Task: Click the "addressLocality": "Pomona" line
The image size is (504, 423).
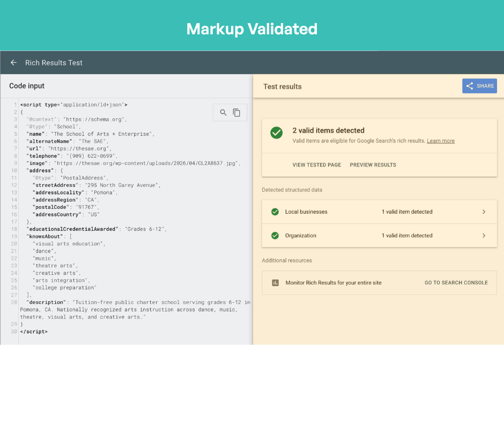Action: coord(75,193)
